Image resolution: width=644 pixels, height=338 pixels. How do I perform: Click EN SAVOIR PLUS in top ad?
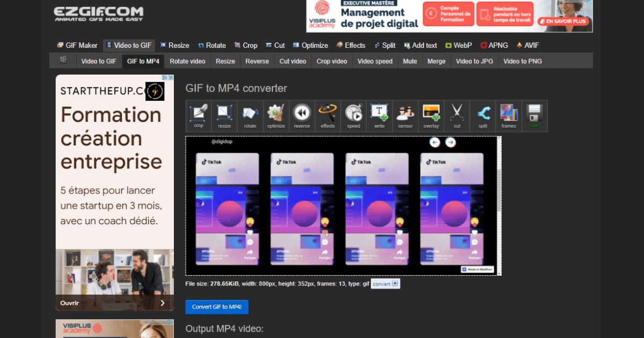coord(563,21)
